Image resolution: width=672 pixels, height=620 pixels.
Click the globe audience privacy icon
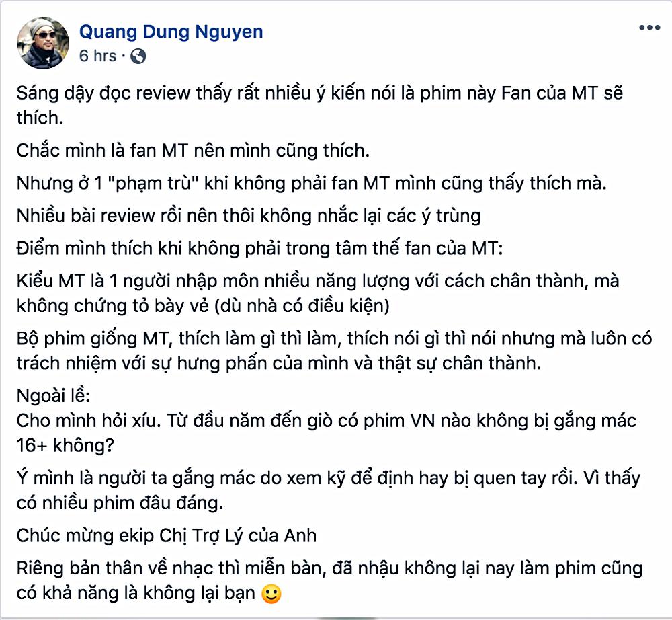coord(136,57)
